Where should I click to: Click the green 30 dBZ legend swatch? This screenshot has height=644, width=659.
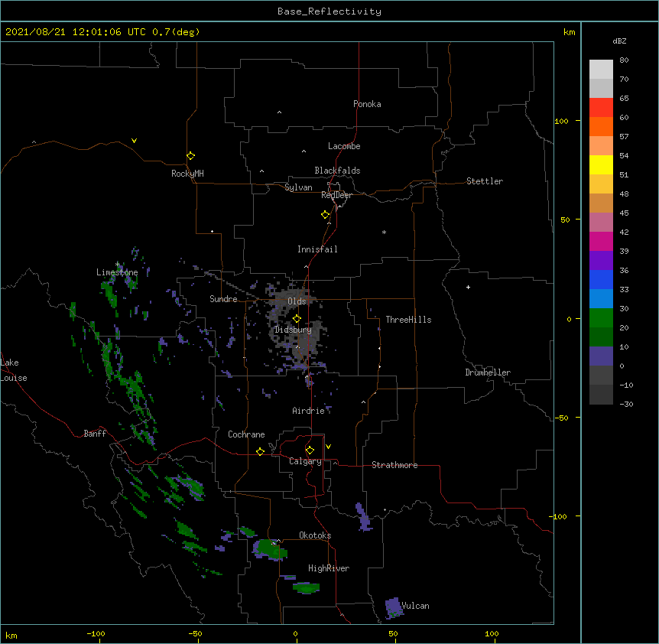tap(601, 318)
